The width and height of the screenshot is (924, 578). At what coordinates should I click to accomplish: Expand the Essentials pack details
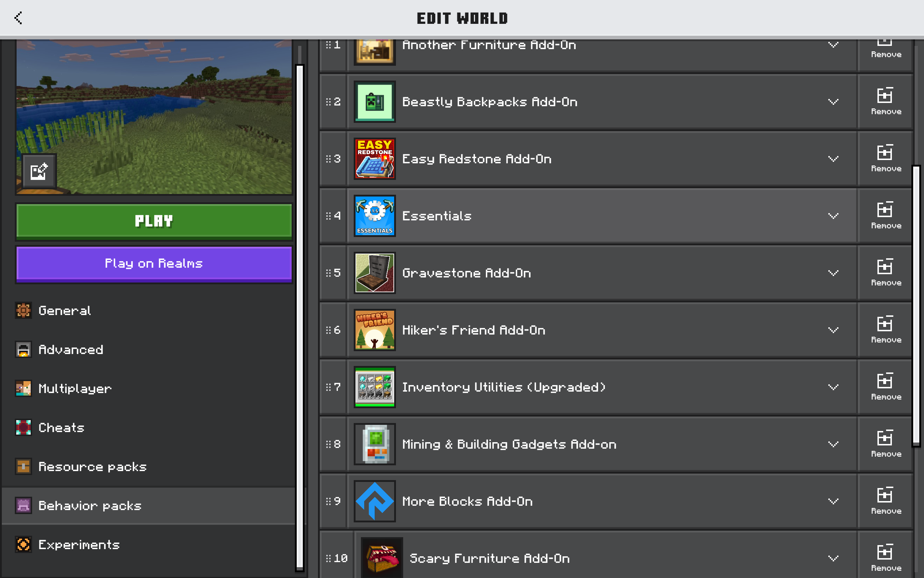pyautogui.click(x=833, y=216)
